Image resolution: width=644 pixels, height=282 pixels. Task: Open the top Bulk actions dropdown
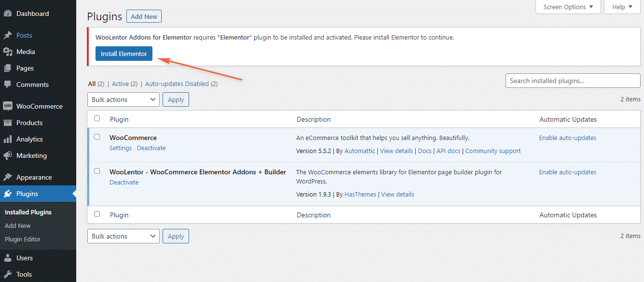(123, 99)
